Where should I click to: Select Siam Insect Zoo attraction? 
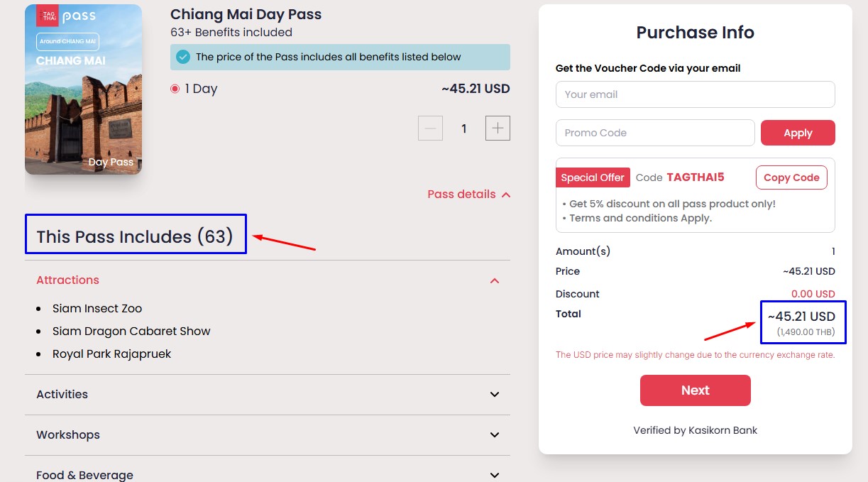point(97,309)
